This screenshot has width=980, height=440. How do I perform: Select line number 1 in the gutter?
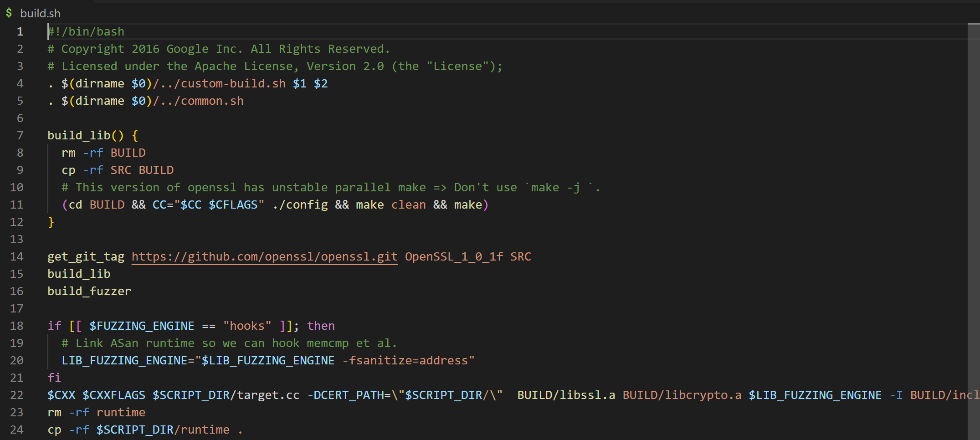click(20, 32)
